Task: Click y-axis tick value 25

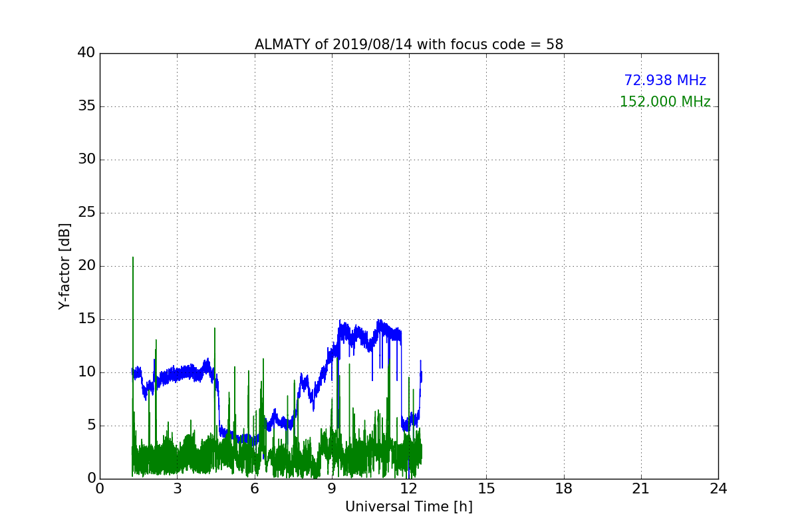Action: click(x=86, y=213)
